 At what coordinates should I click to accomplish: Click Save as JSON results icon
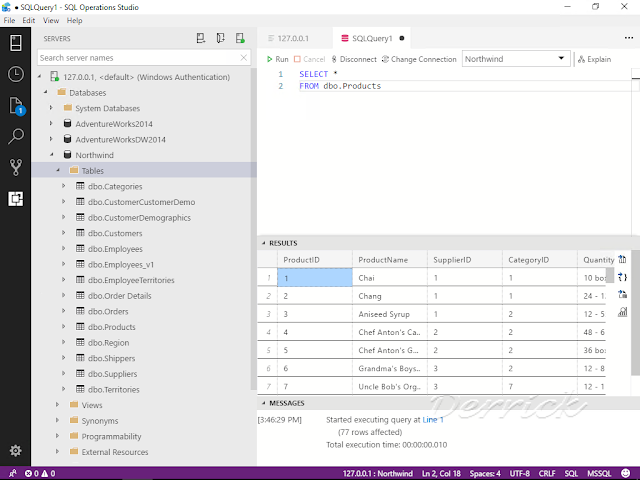coord(622,277)
